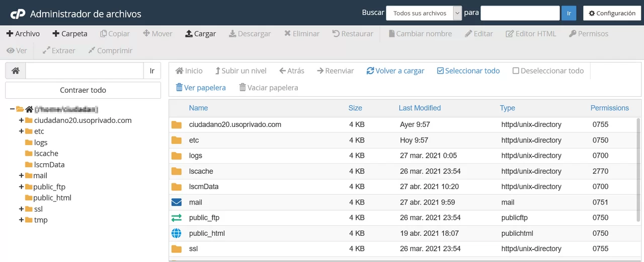Viewport: 644px width, 262px height.
Task: Create a new folder with Carpeta
Action: (x=70, y=34)
